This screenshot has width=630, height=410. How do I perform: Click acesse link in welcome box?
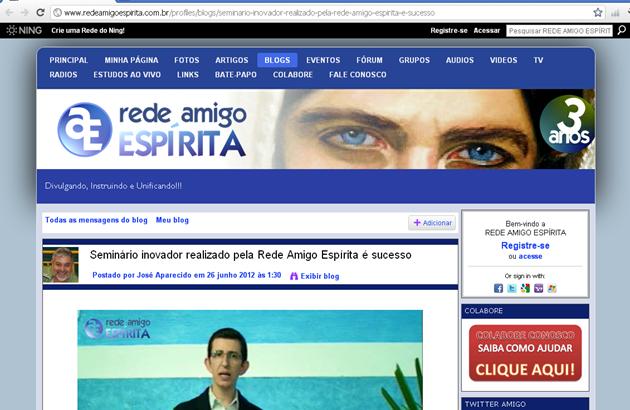(530, 256)
